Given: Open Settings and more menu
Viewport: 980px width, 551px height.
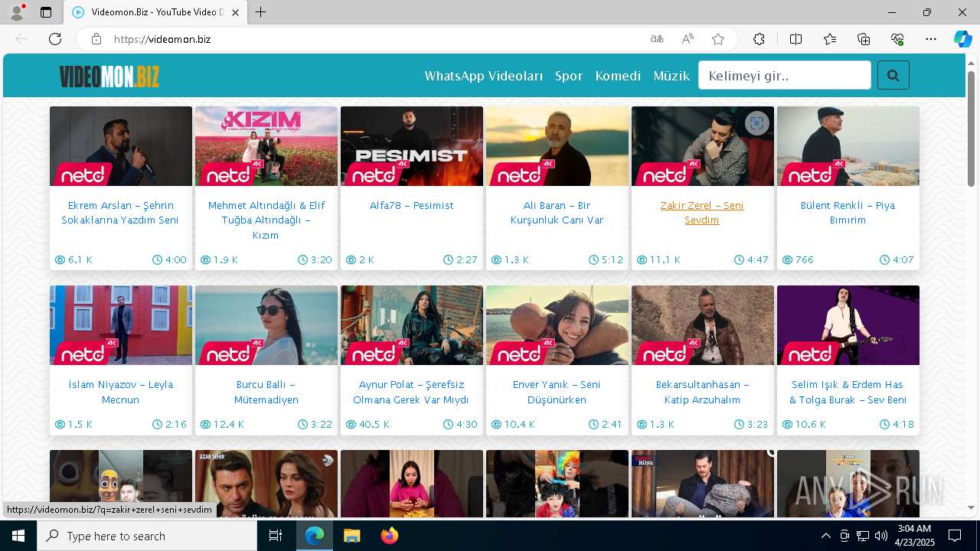Looking at the screenshot, I should tap(931, 39).
